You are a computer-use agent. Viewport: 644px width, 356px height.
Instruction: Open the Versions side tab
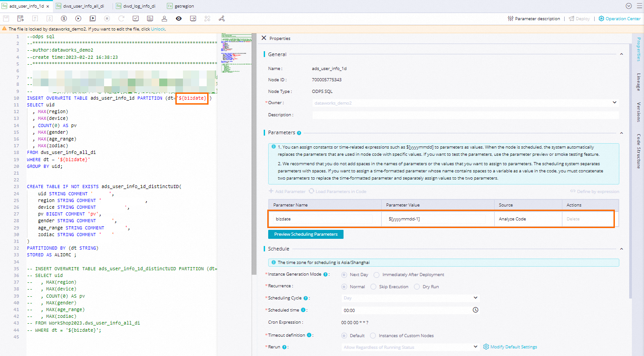[x=638, y=112]
